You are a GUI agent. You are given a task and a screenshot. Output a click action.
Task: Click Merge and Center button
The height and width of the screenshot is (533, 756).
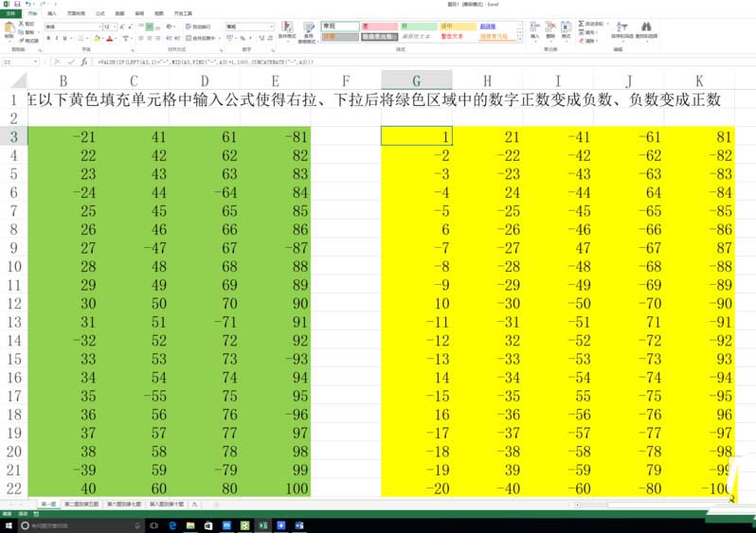tap(200, 38)
